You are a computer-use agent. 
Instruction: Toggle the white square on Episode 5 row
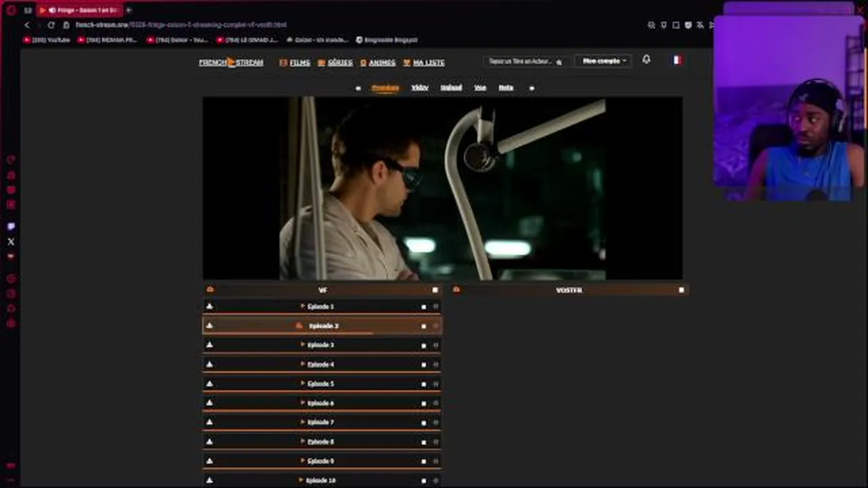tap(424, 384)
